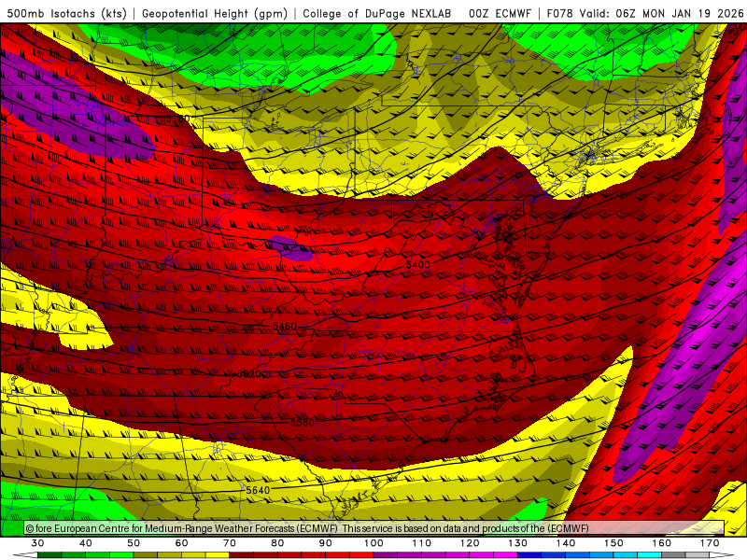The height and width of the screenshot is (560, 747).
Task: Click the 5580 height contour label
Action: pos(303,423)
